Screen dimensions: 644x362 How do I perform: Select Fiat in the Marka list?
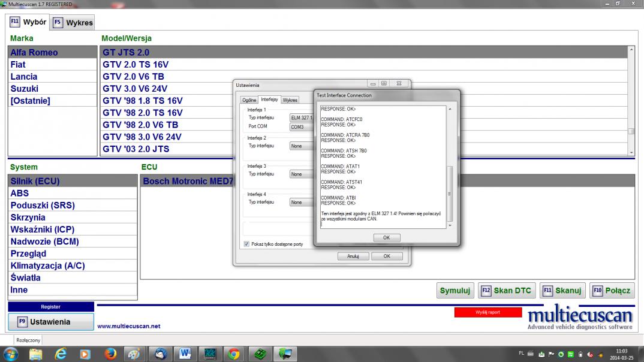click(53, 65)
